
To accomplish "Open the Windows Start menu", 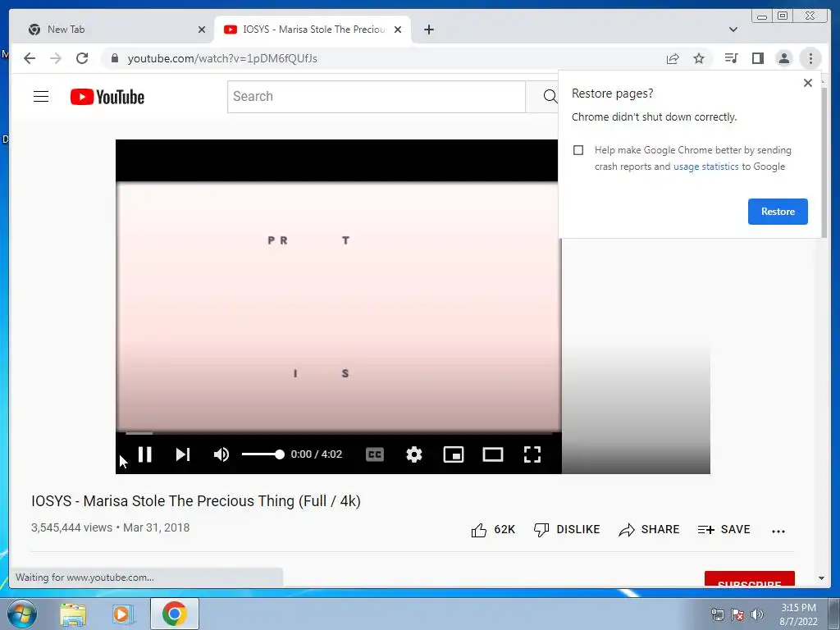I will [x=22, y=614].
